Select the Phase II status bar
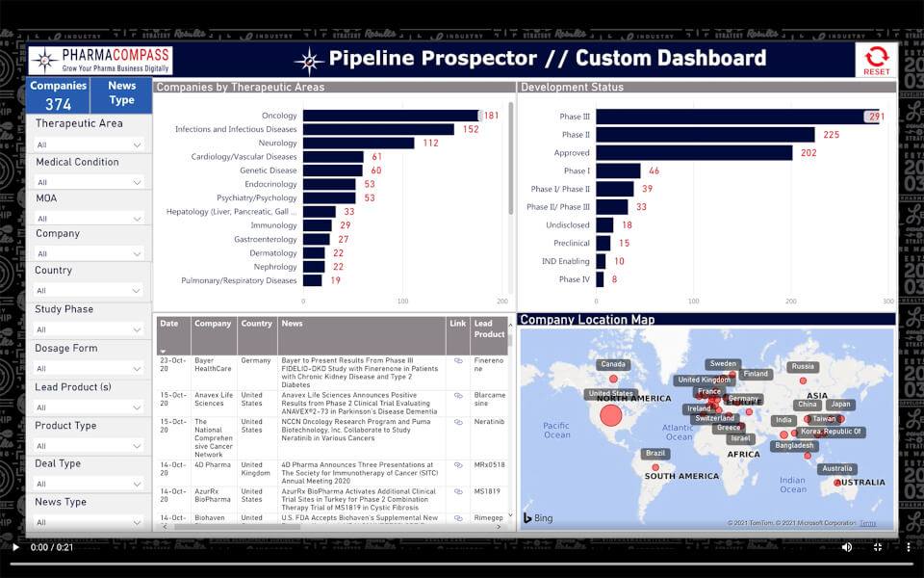This screenshot has height=578, width=924. click(x=706, y=135)
